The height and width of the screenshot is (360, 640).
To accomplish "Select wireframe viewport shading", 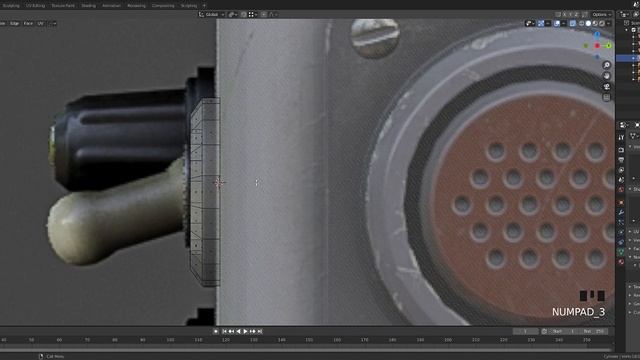I will coord(582,23).
